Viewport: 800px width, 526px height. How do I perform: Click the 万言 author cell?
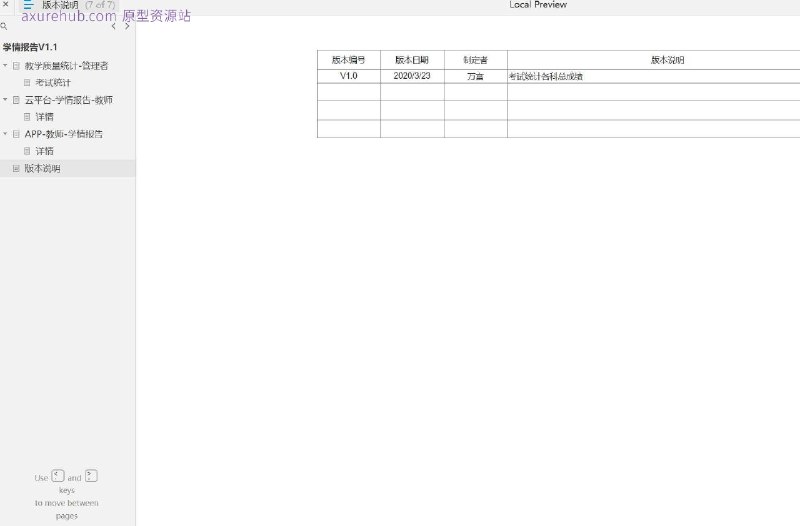476,76
